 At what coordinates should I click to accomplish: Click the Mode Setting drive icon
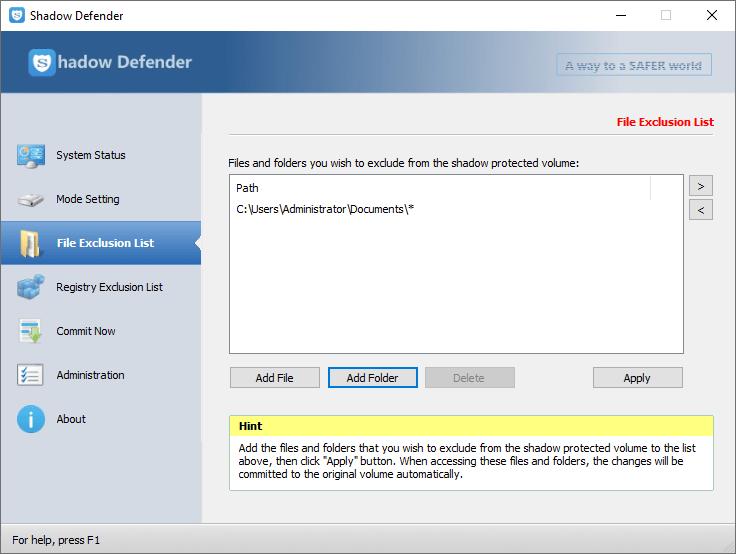click(x=31, y=200)
